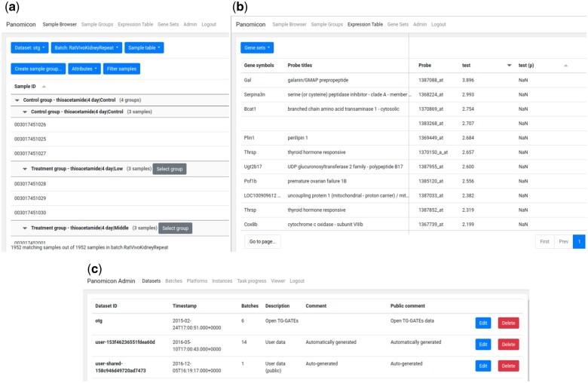Click gene symbol Cox8b

(x=250, y=225)
